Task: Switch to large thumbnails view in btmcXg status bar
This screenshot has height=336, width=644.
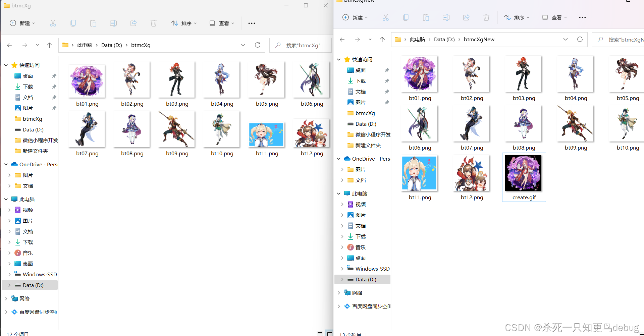Action: tap(330, 333)
